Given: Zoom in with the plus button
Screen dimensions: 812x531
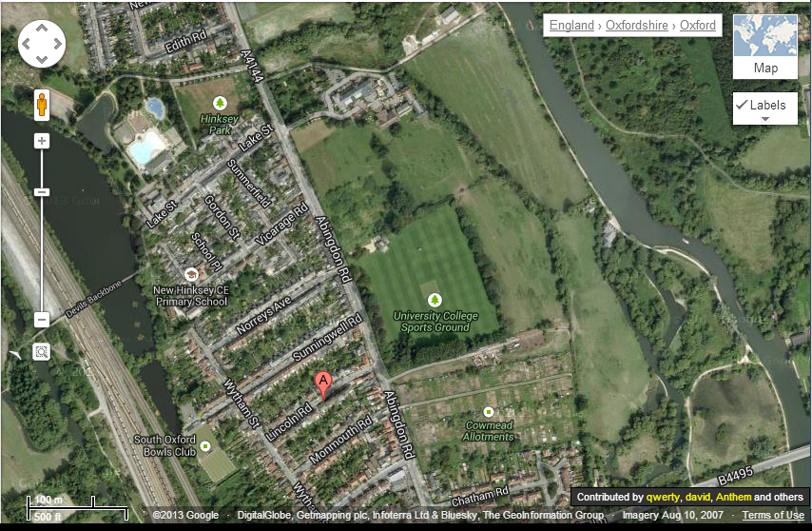Looking at the screenshot, I should (x=42, y=141).
